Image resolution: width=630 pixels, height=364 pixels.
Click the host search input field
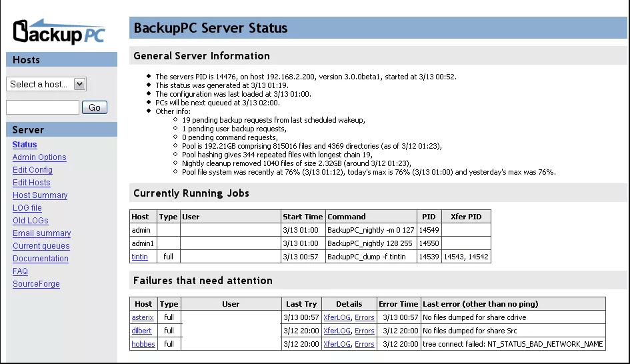pos(43,107)
